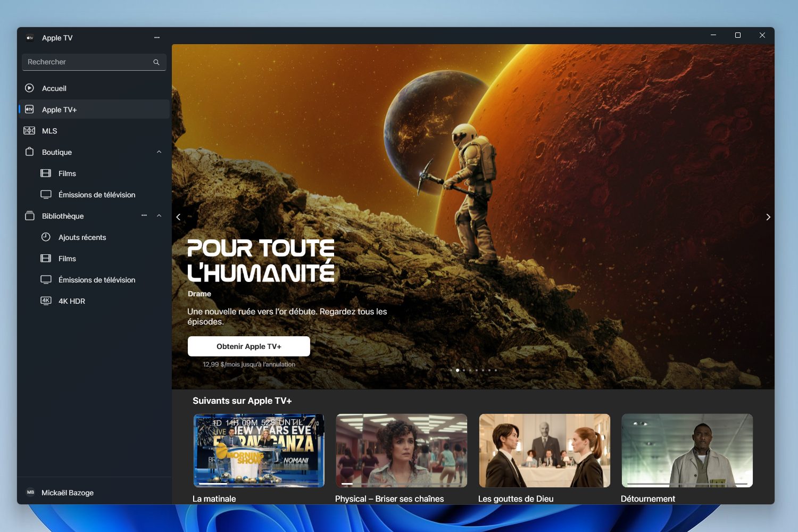Select the Bibliothèque sidebar item

pos(94,216)
